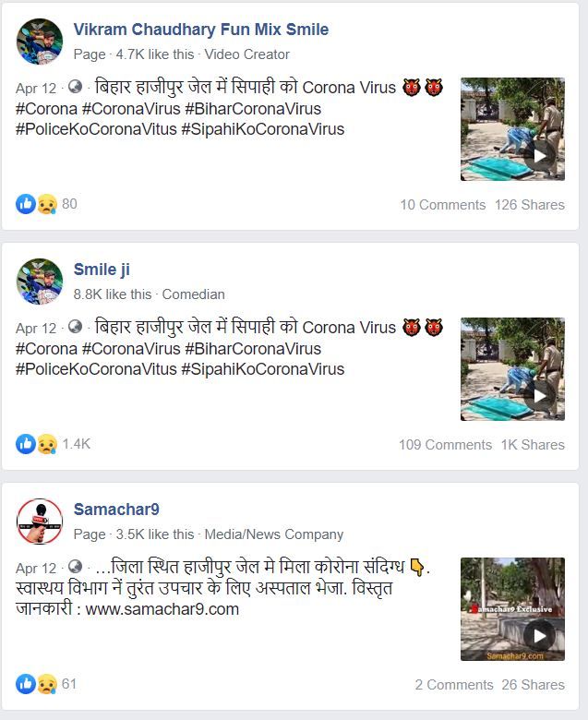Open Samachar9 page logo avatar
Viewport: 588px width, 720px height.
(x=40, y=522)
